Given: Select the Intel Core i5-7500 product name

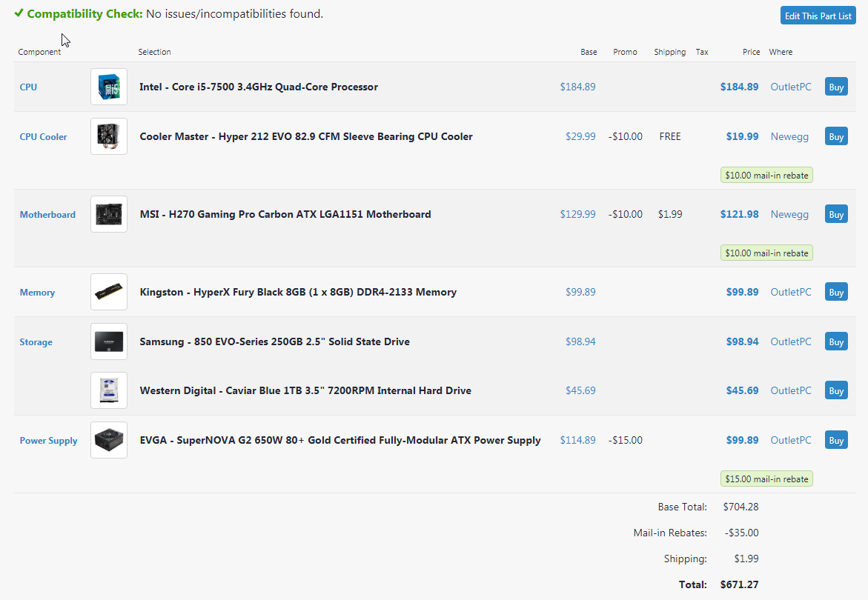Looking at the screenshot, I should (x=259, y=87).
